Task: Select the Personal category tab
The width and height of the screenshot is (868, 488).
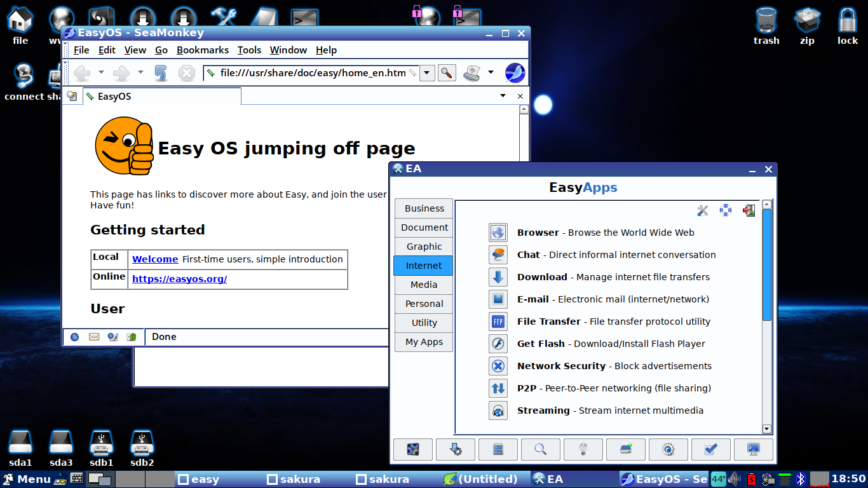Action: pyautogui.click(x=424, y=304)
